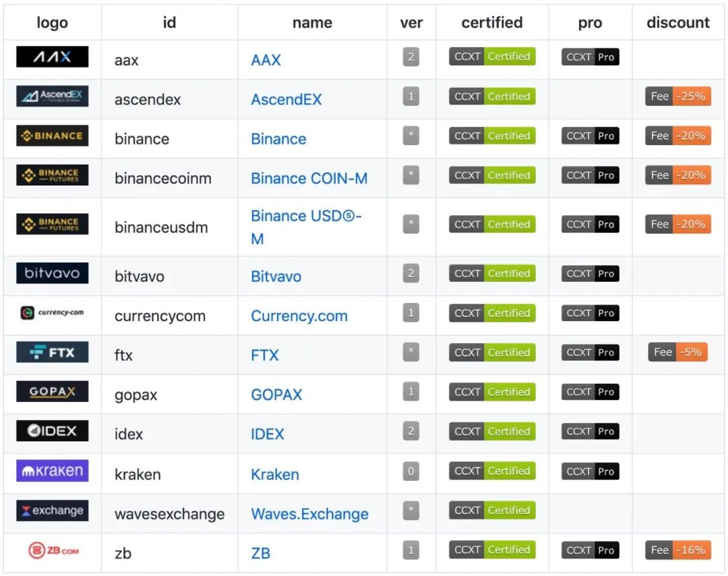The image size is (728, 576).
Task: Click the IDEX logo
Action: [52, 431]
